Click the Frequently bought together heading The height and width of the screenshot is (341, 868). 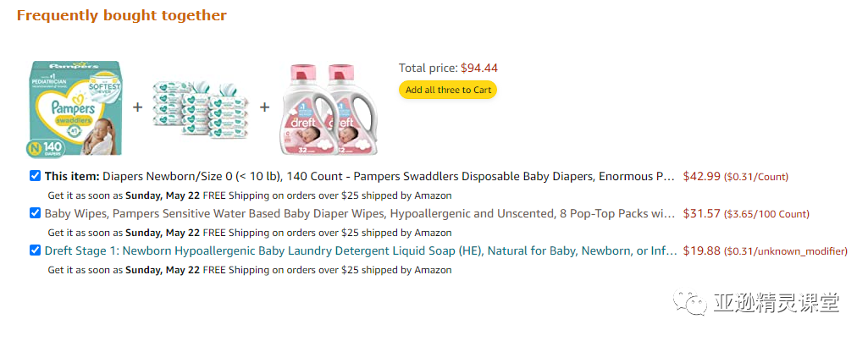click(122, 15)
